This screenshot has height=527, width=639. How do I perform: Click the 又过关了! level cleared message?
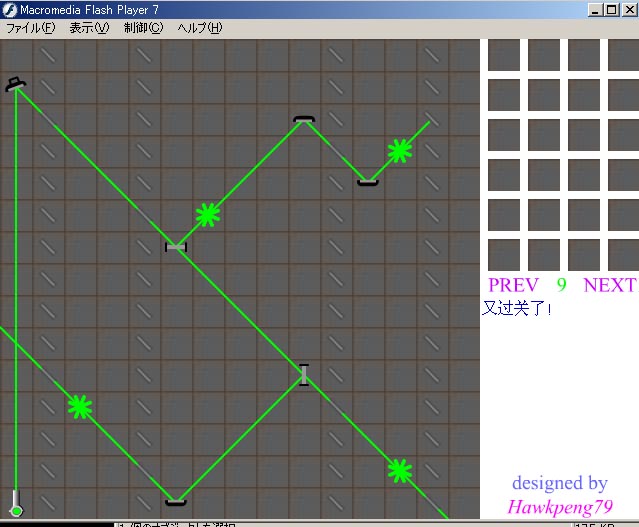516,308
